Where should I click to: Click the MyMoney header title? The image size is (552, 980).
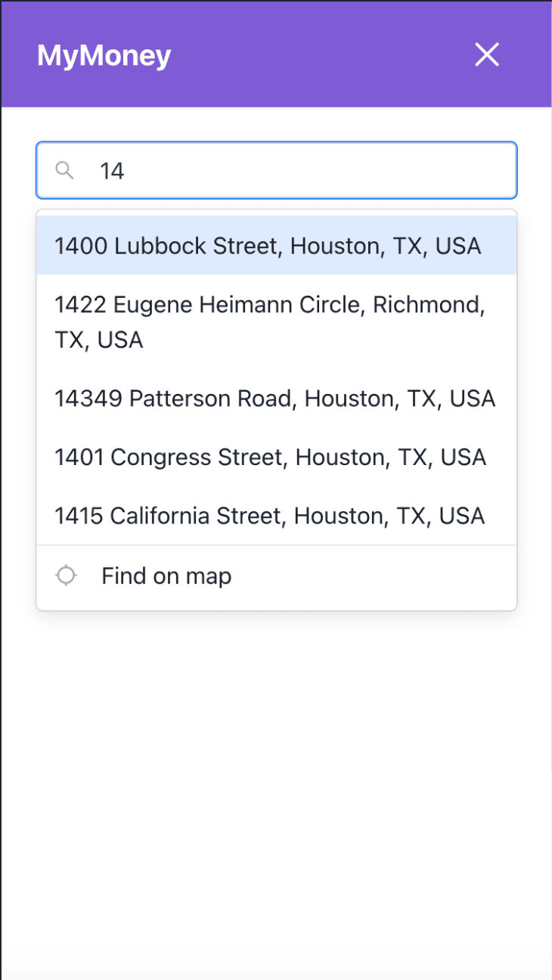point(104,55)
